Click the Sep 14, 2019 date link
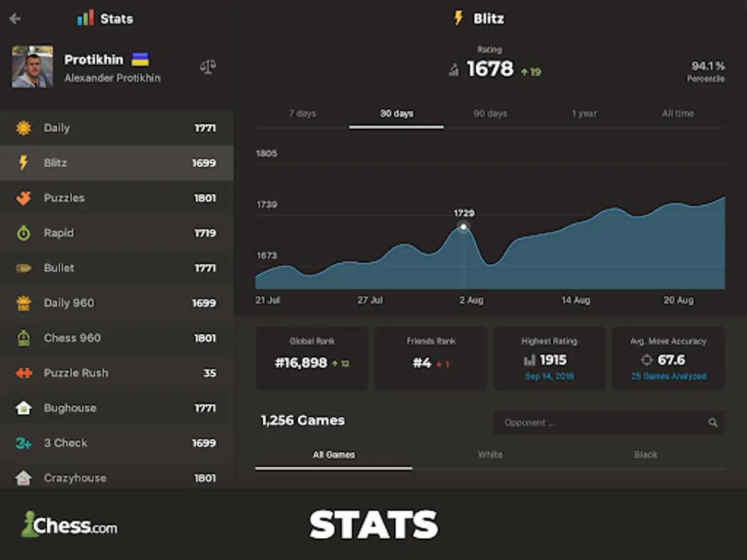 (x=549, y=376)
